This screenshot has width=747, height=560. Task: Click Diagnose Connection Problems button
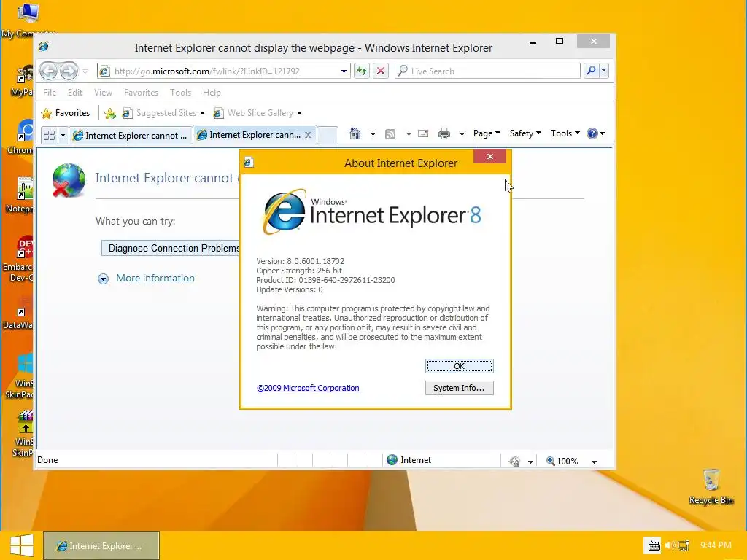pyautogui.click(x=171, y=248)
